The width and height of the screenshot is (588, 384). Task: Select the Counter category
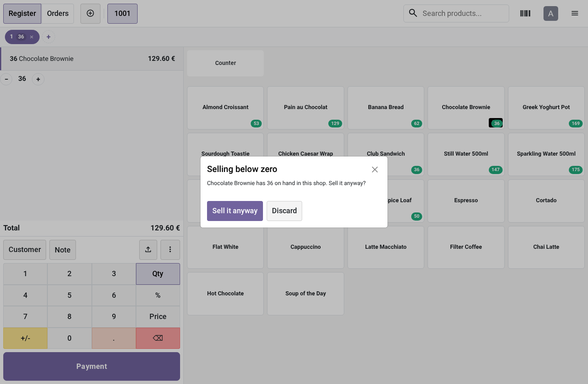[x=225, y=63]
